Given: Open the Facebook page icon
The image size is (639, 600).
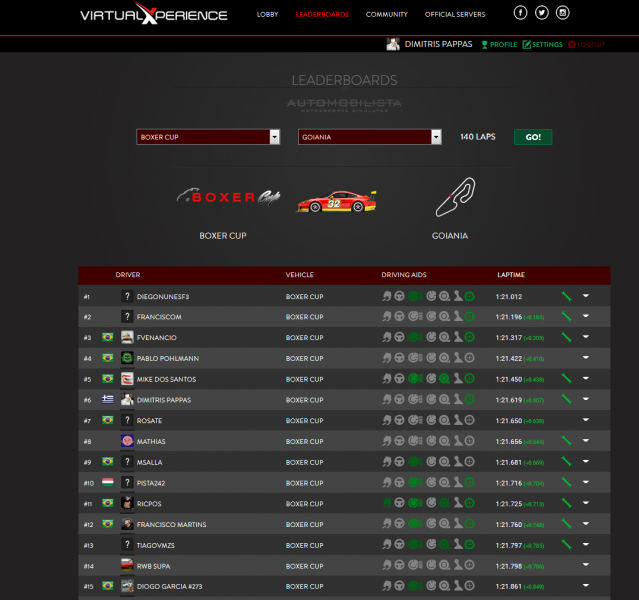Looking at the screenshot, I should 520,13.
